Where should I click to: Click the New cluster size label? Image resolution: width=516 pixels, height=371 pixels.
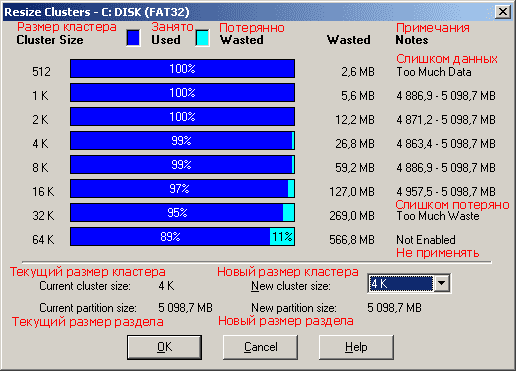click(291, 286)
